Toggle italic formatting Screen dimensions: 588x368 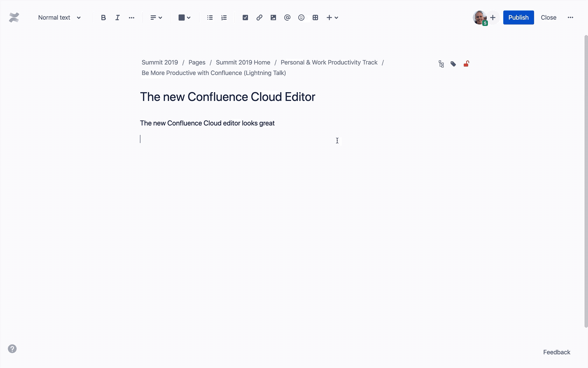tap(118, 18)
